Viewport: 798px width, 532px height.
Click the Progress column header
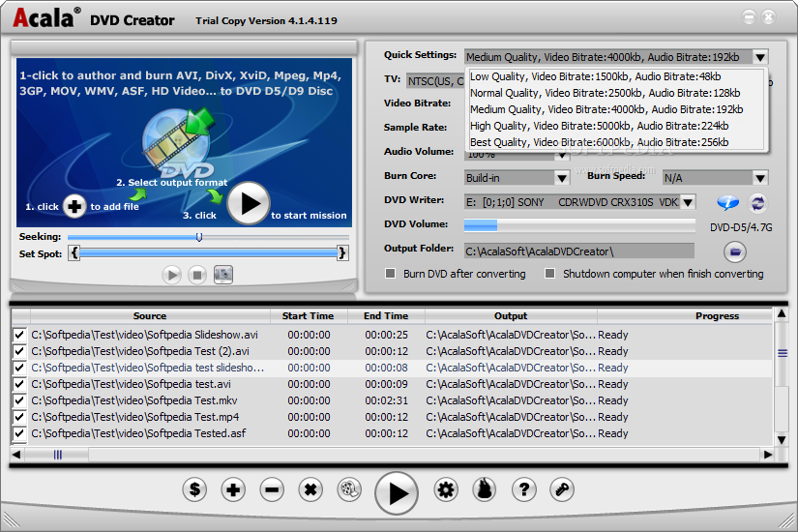click(x=717, y=315)
